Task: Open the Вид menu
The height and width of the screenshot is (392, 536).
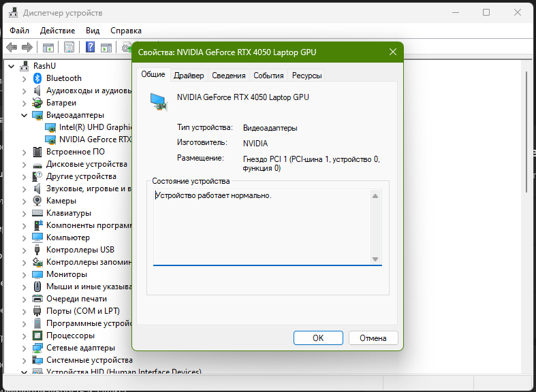Action: pos(93,31)
